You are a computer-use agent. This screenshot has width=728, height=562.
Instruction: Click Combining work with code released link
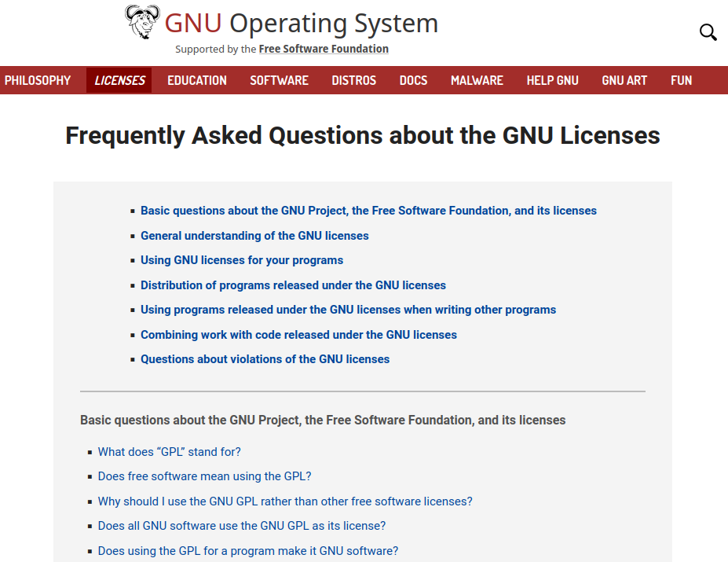tap(298, 335)
